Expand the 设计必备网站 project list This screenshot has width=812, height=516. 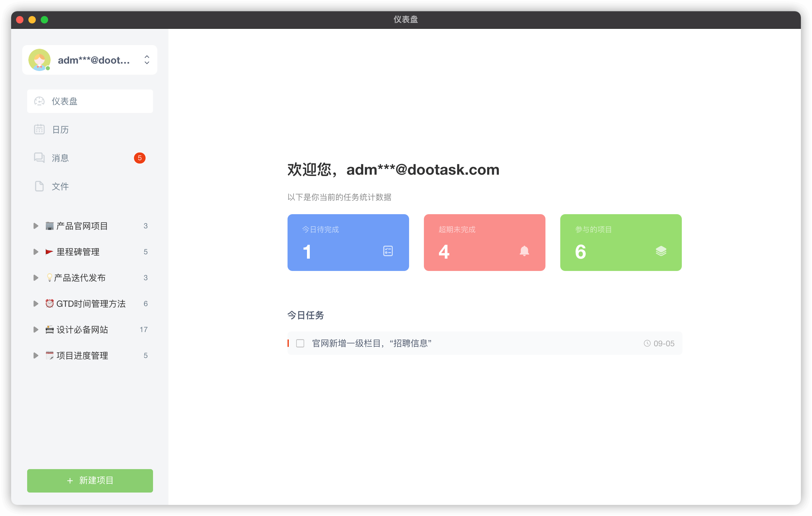click(36, 330)
